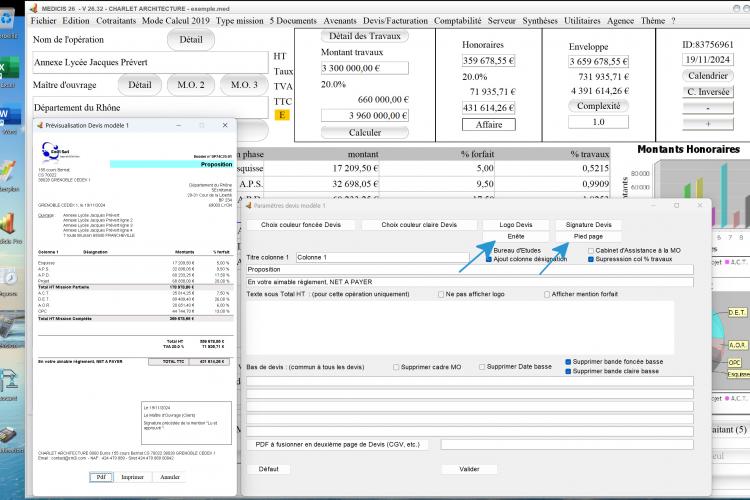
Task: Click the yellow E button beside TTC
Action: pos(282,115)
